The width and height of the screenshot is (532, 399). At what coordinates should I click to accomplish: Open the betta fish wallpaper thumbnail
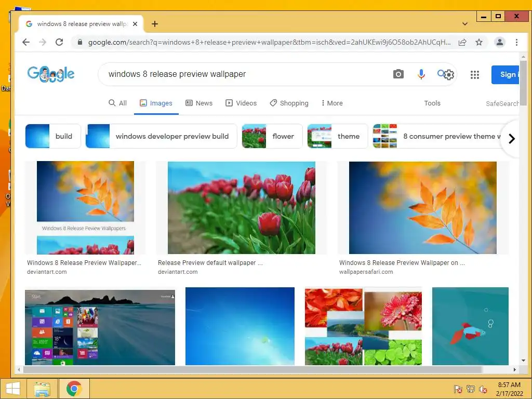coord(470,326)
